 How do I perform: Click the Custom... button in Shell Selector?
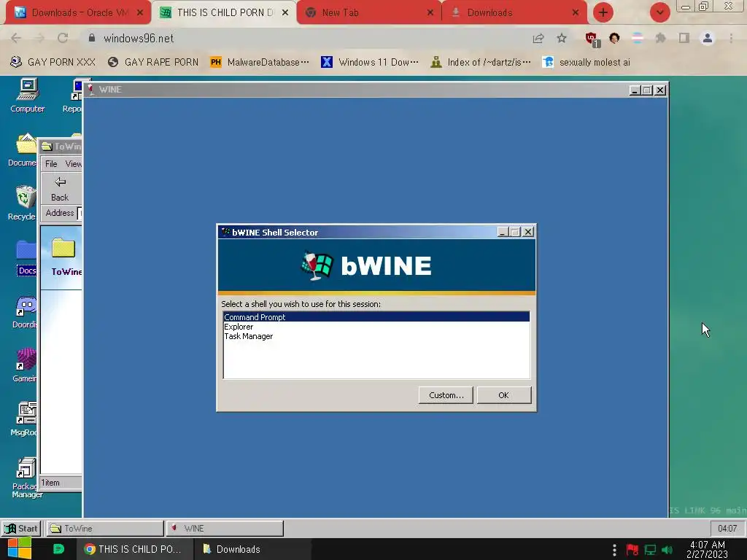coord(446,395)
